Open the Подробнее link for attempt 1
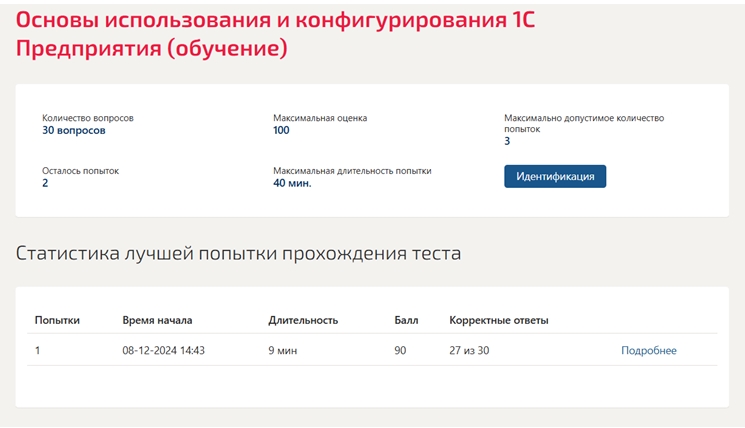Screen dimensions: 745x428 click(649, 351)
